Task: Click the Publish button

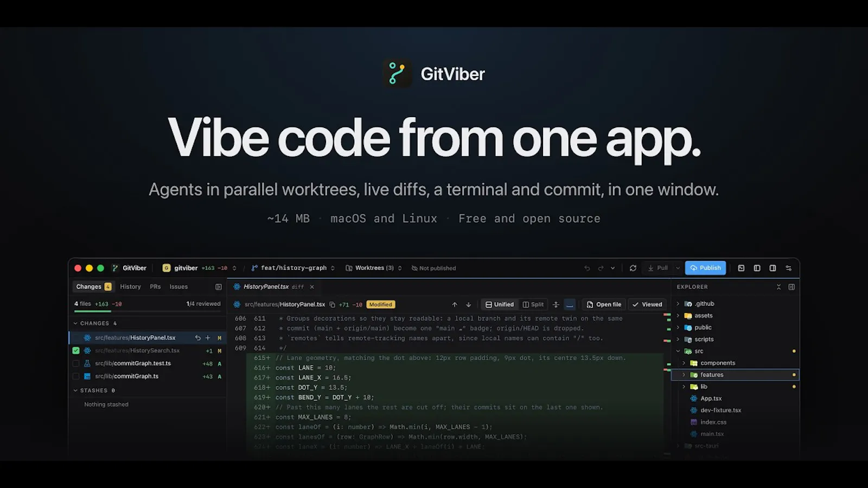Action: [705, 268]
